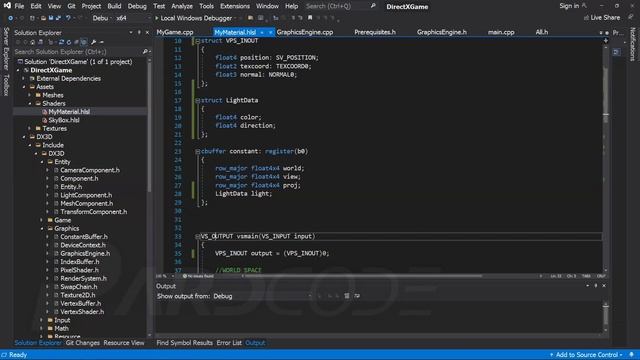Image resolution: width=640 pixels, height=360 pixels.
Task: Click Solution Explorer properties wrench icon
Action: (x=93, y=42)
